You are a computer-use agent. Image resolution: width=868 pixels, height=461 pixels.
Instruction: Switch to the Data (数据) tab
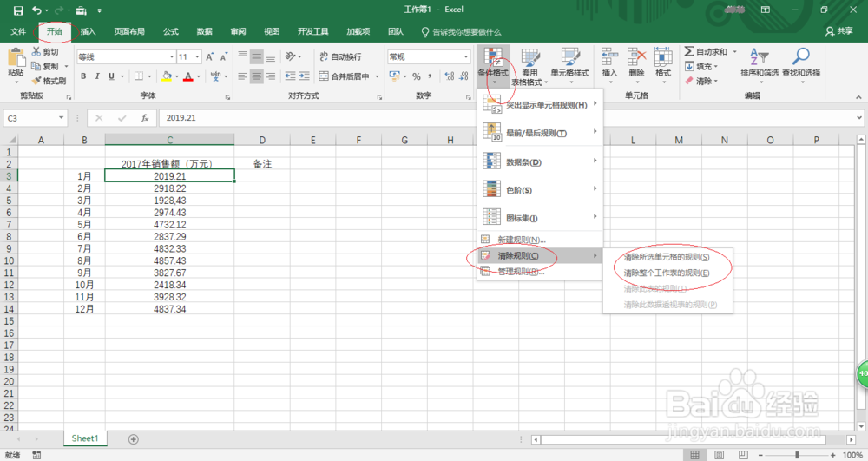click(204, 31)
